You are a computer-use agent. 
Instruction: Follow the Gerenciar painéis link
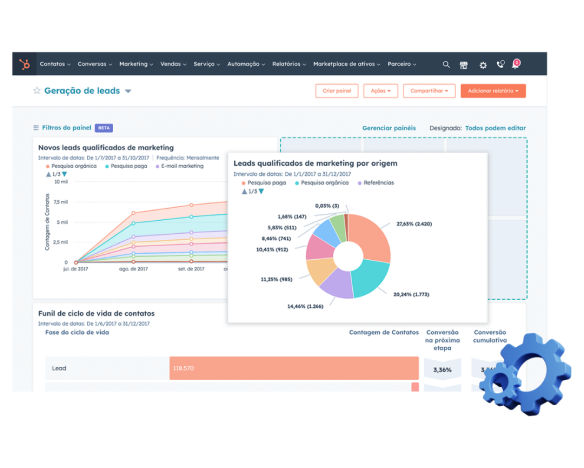click(x=389, y=128)
